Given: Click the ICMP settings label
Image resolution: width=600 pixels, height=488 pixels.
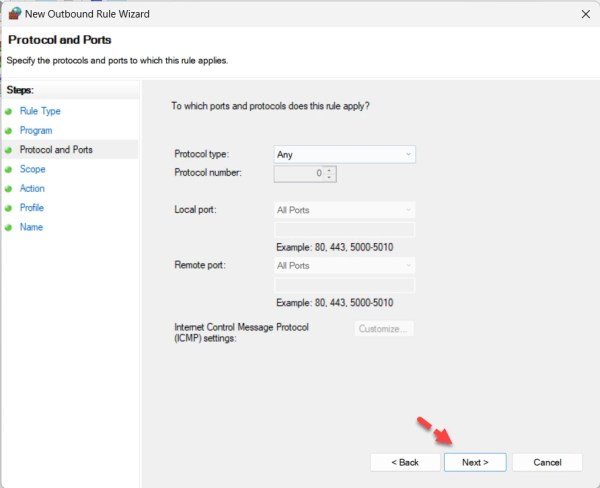Looking at the screenshot, I should (241, 333).
